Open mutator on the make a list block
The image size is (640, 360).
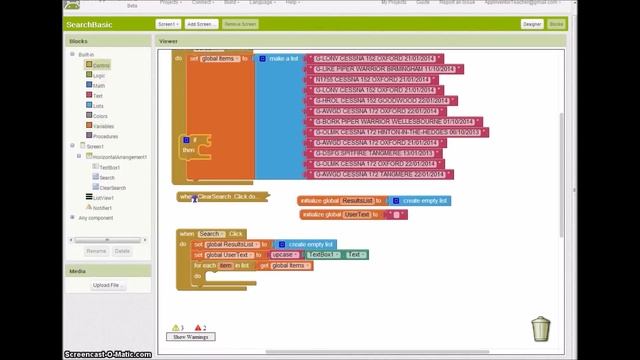point(262,59)
